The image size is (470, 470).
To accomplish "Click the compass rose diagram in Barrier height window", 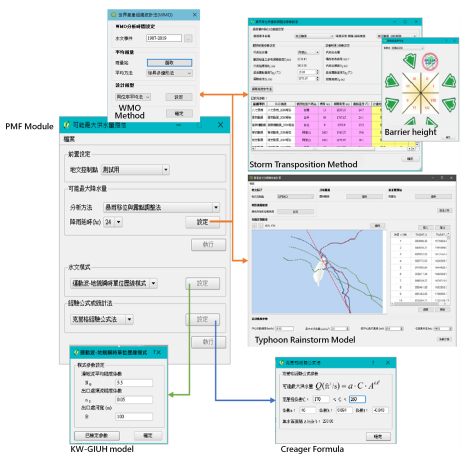I will (421, 93).
